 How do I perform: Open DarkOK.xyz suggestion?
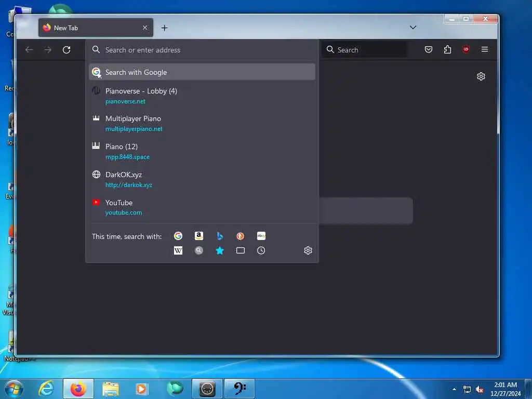point(202,179)
